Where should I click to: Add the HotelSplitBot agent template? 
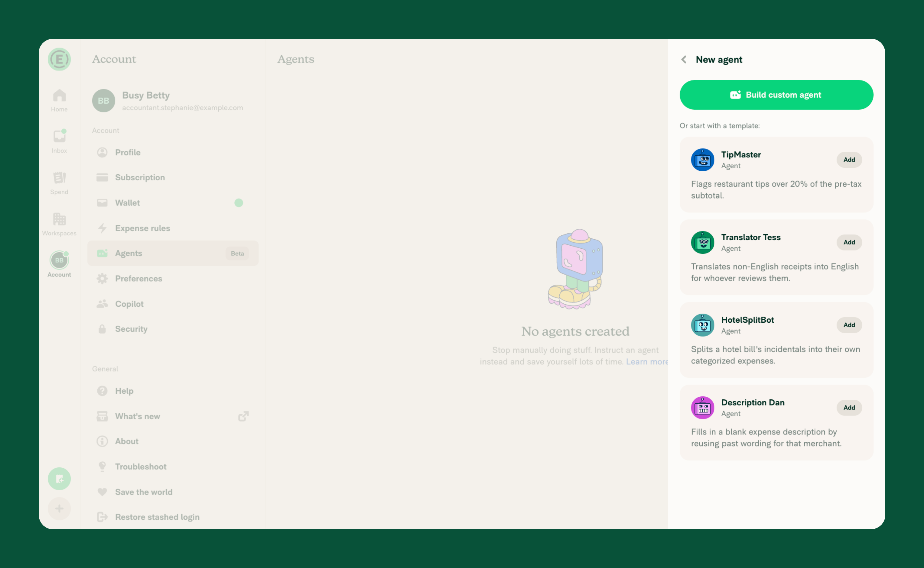(x=849, y=325)
